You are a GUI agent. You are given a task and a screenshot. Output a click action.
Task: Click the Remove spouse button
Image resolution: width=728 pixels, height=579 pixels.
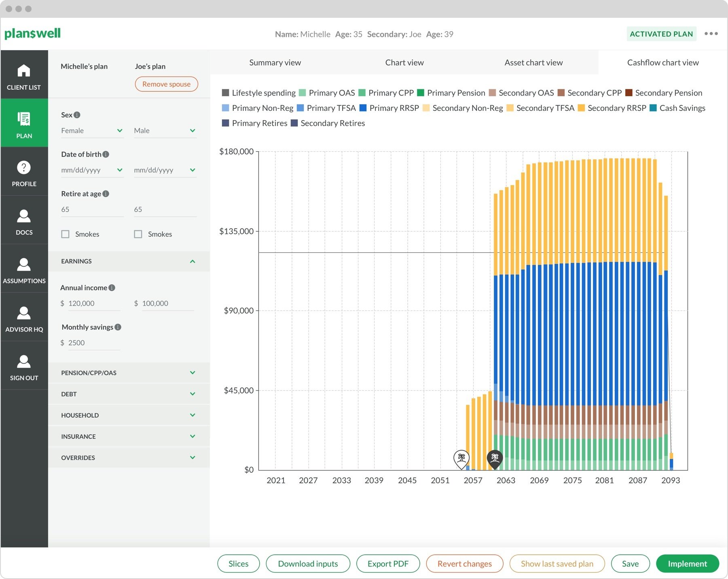pyautogui.click(x=166, y=84)
